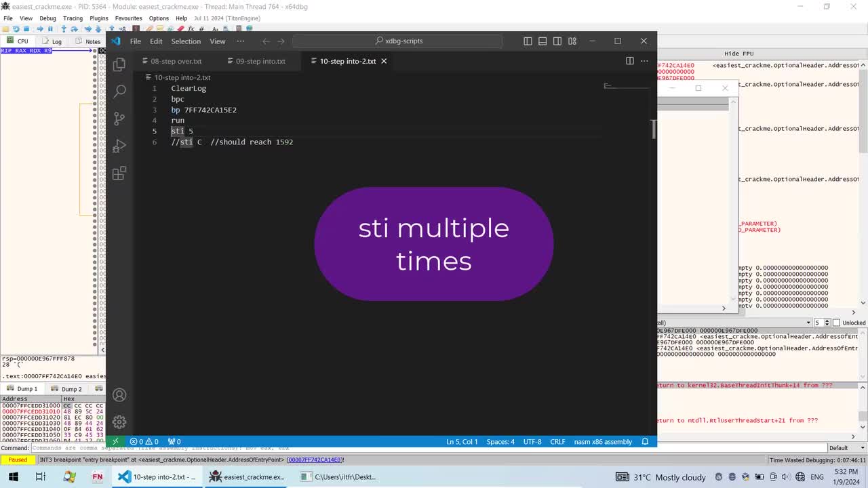The image size is (868, 488).
Task: Click the entry point address link
Action: pos(315,460)
